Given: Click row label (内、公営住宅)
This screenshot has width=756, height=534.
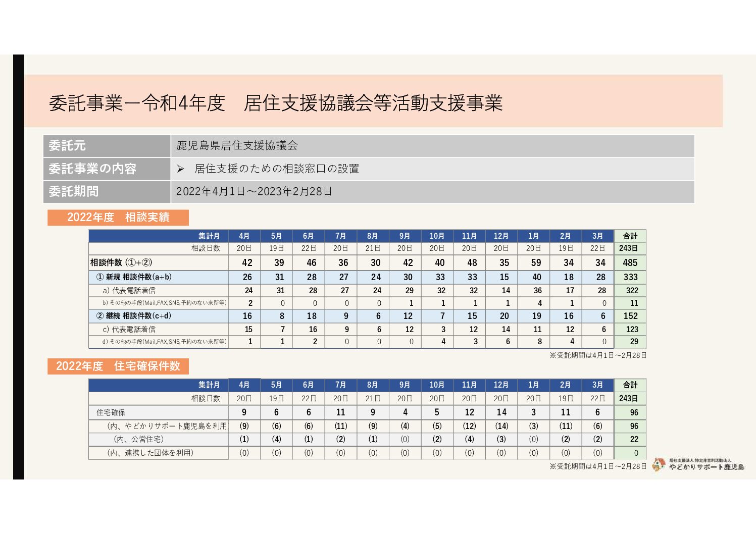Looking at the screenshot, I should [x=138, y=439].
